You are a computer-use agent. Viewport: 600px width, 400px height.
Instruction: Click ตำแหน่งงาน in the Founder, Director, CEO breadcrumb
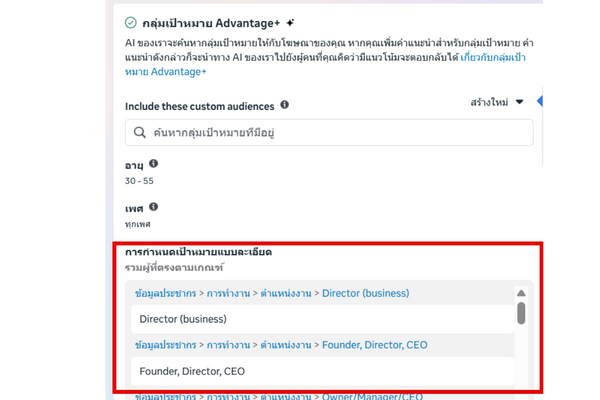[x=286, y=345]
